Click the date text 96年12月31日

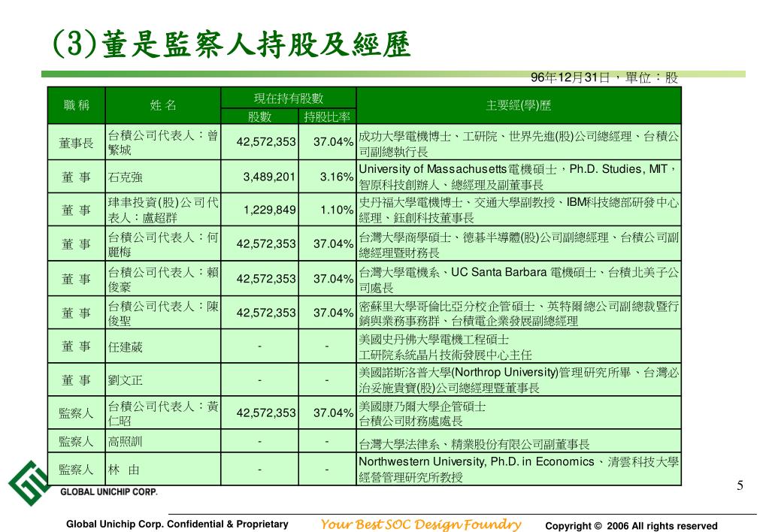tap(571, 77)
